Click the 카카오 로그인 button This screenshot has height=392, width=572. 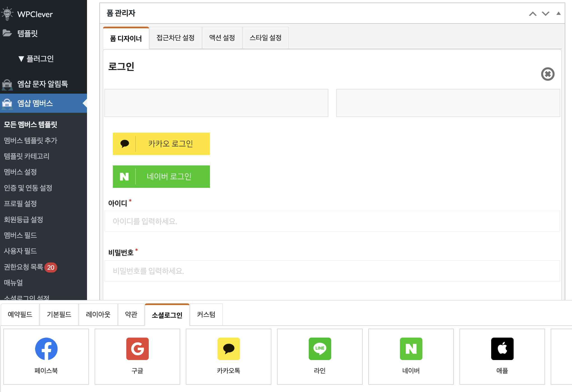(161, 144)
